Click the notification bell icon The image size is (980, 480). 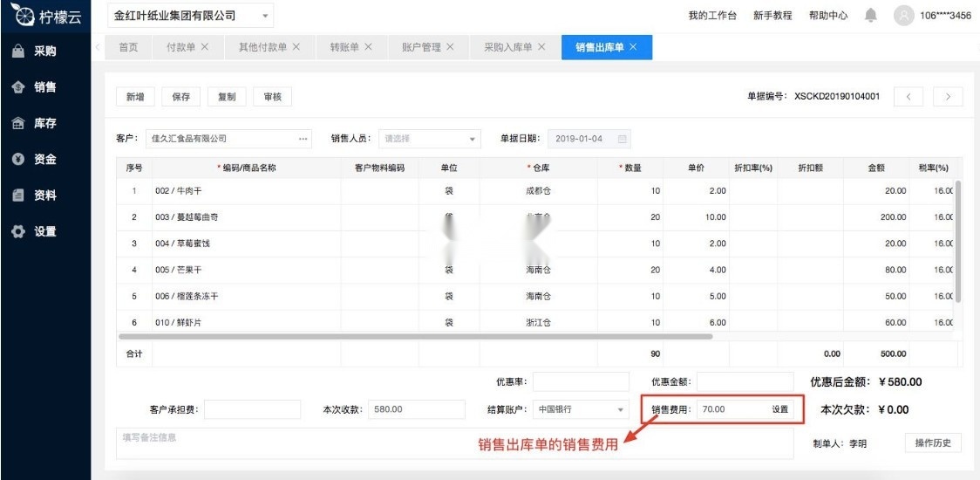870,16
